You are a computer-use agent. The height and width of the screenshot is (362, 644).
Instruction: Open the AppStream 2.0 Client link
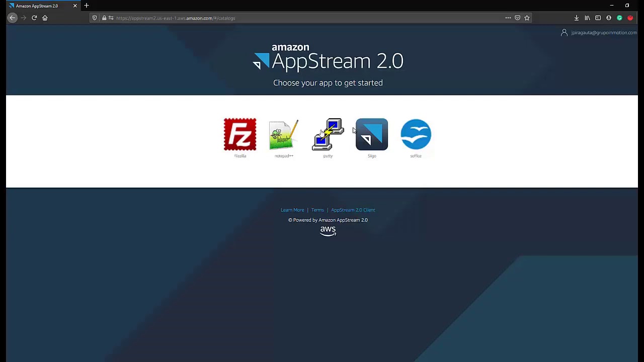(353, 210)
